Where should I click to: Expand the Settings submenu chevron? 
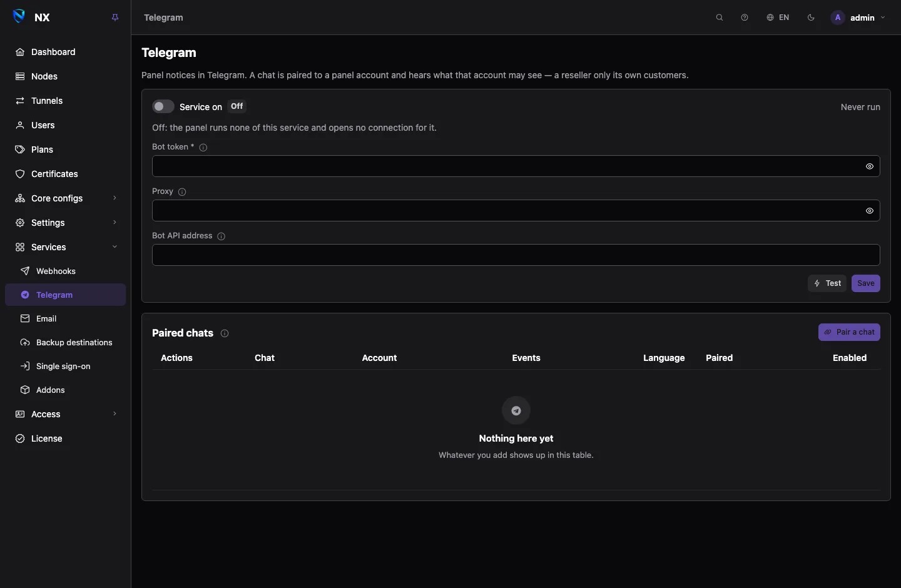[115, 223]
